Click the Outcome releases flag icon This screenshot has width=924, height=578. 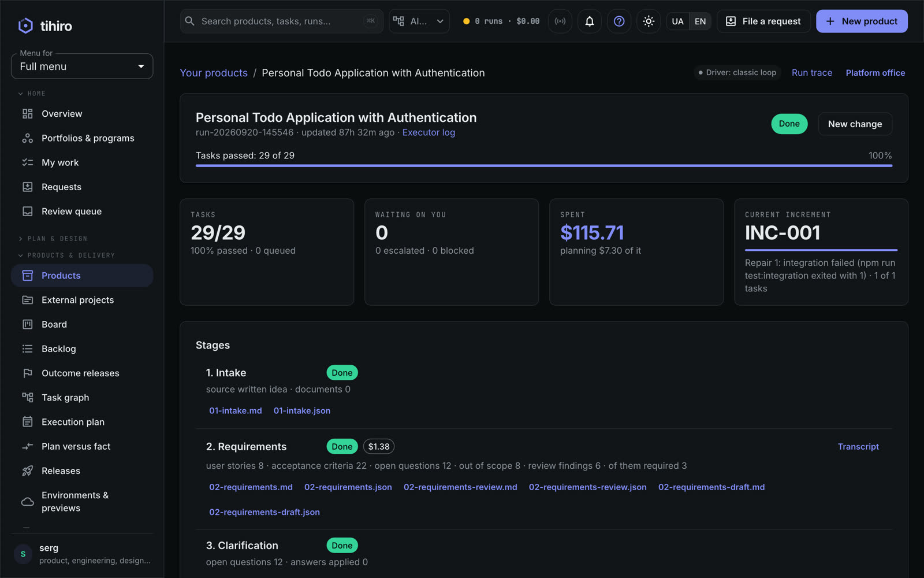pyautogui.click(x=27, y=373)
